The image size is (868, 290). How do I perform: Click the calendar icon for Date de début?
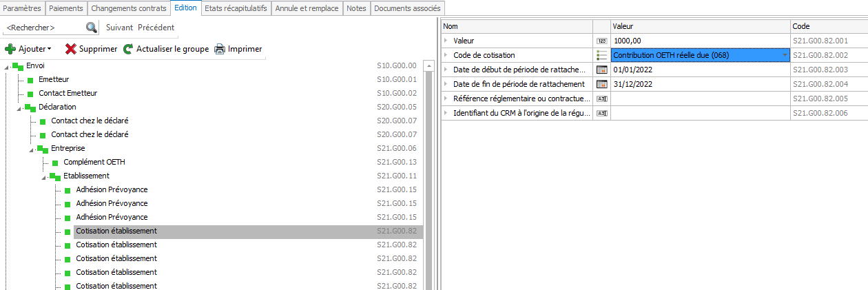tap(601, 70)
